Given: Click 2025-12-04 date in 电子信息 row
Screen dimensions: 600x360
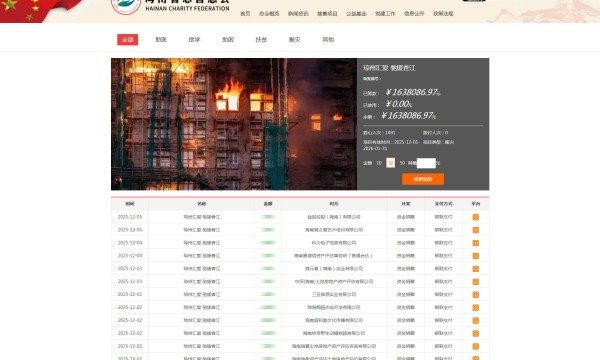Looking at the screenshot, I should 130,243.
